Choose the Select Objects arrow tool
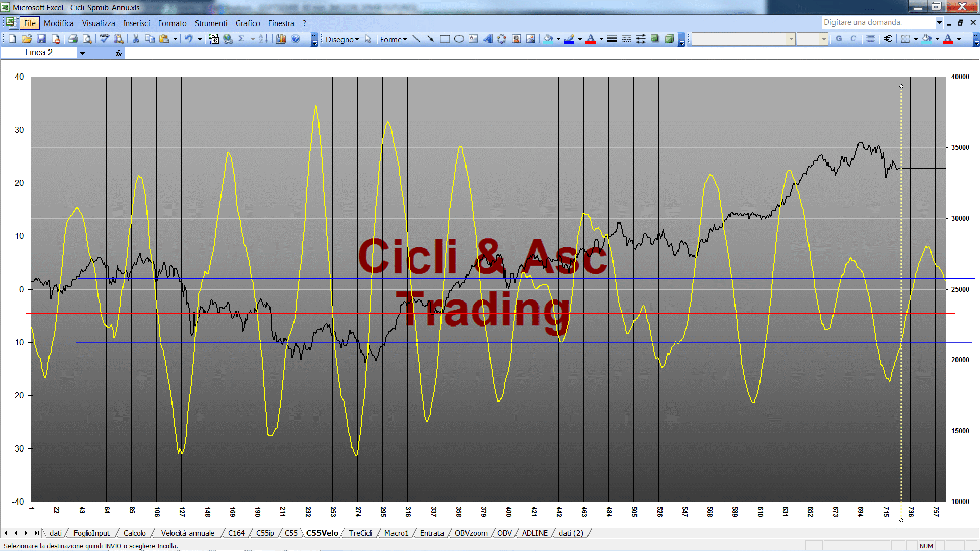Viewport: 980px width, 551px height. [368, 39]
